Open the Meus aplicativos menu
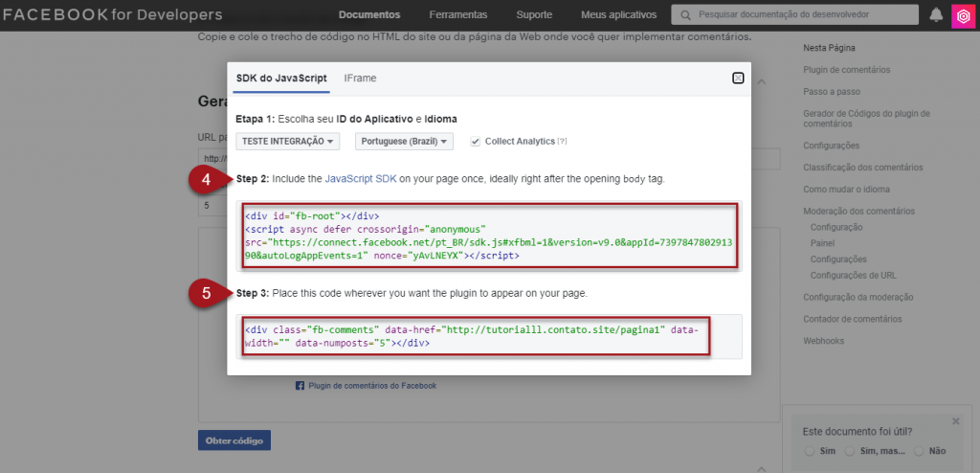This screenshot has height=473, width=980. 618,15
